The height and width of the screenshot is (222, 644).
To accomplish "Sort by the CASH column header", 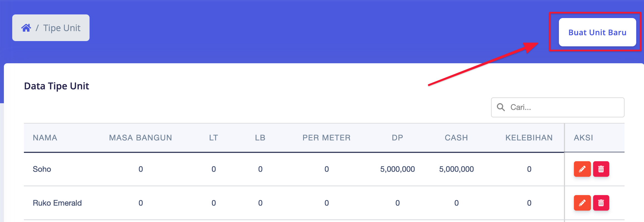I will pyautogui.click(x=456, y=138).
